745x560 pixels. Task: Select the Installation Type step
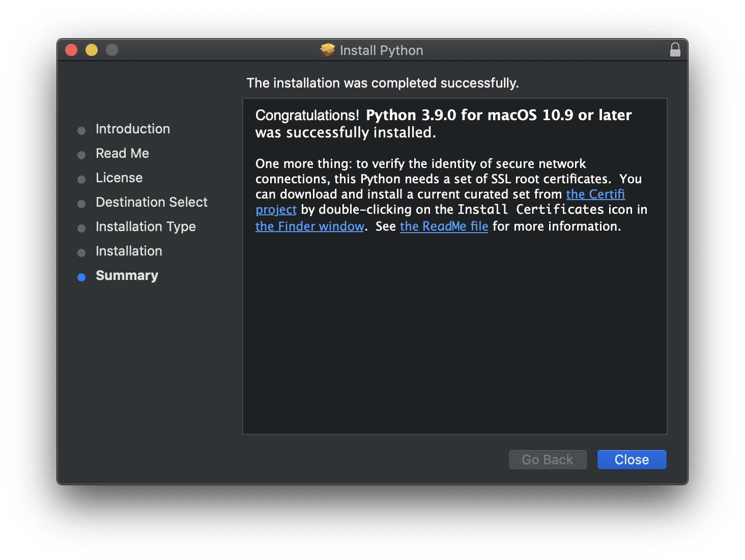[x=145, y=227]
